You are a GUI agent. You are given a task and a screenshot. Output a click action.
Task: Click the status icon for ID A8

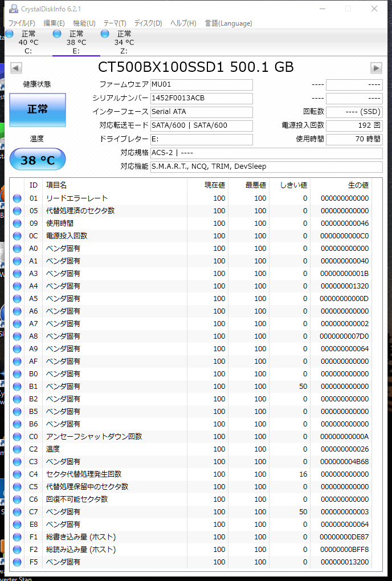17,336
